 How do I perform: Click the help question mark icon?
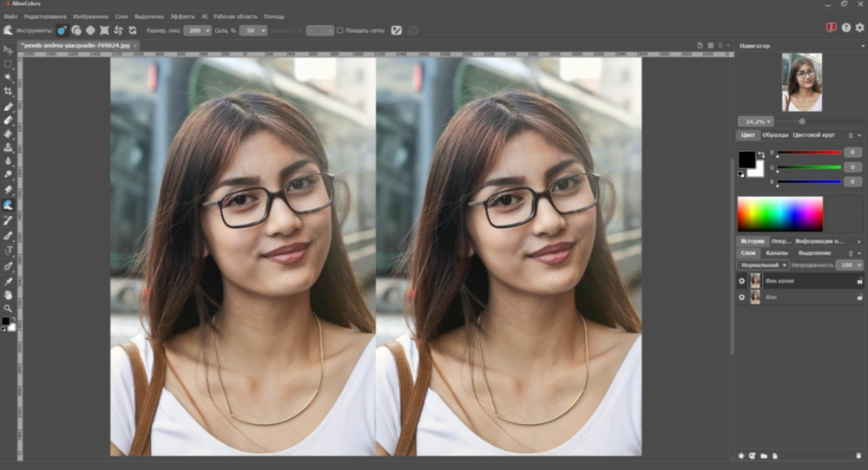coord(845,28)
